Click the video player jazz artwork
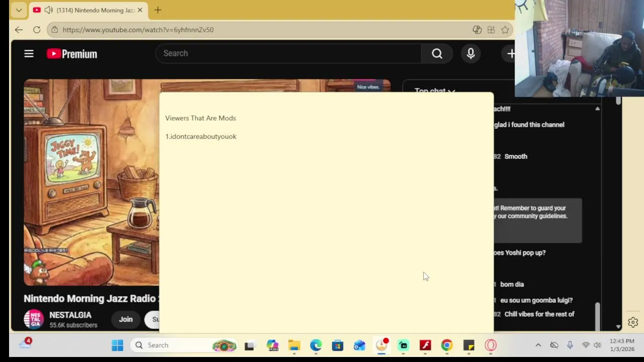 point(92,182)
